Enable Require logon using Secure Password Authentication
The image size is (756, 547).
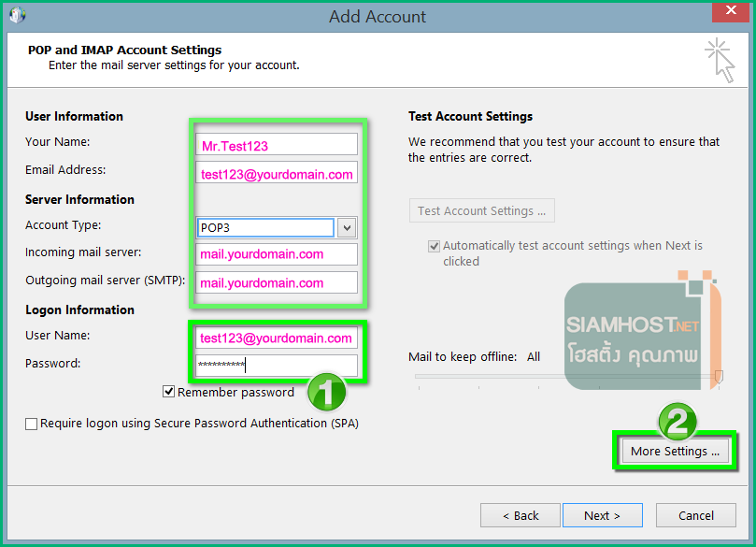[32, 424]
